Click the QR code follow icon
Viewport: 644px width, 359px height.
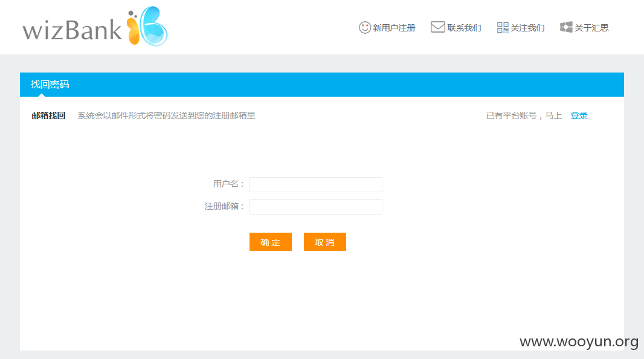coord(503,28)
